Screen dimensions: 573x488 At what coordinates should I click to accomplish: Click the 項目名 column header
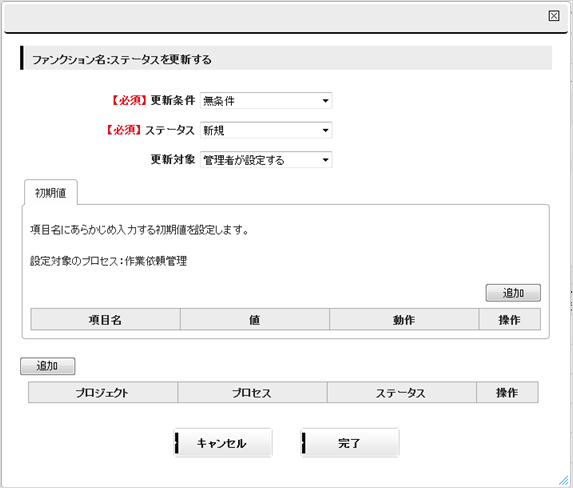point(105,319)
